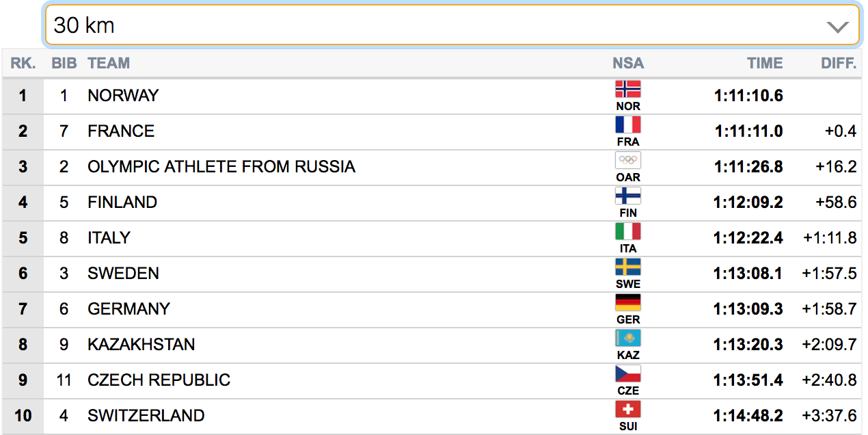Open the OLYMPIC ATHLETE FROM RUSSIA team link
The height and width of the screenshot is (435, 868).
point(221,166)
